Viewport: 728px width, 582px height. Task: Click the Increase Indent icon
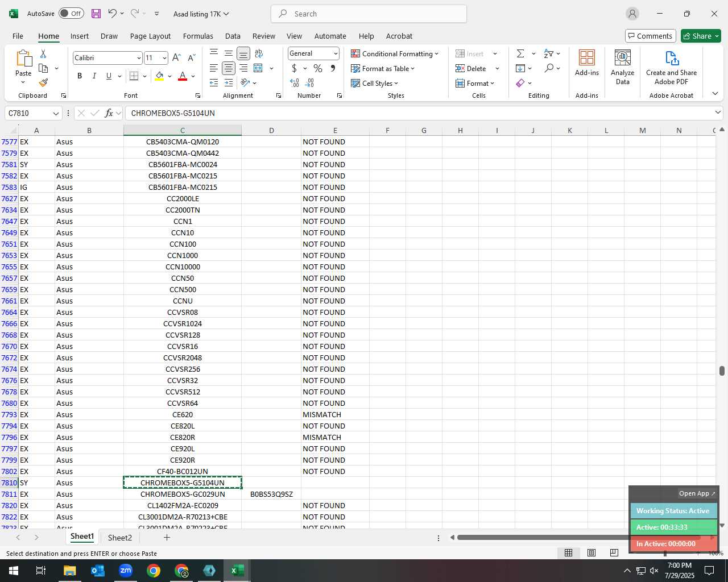coord(229,83)
